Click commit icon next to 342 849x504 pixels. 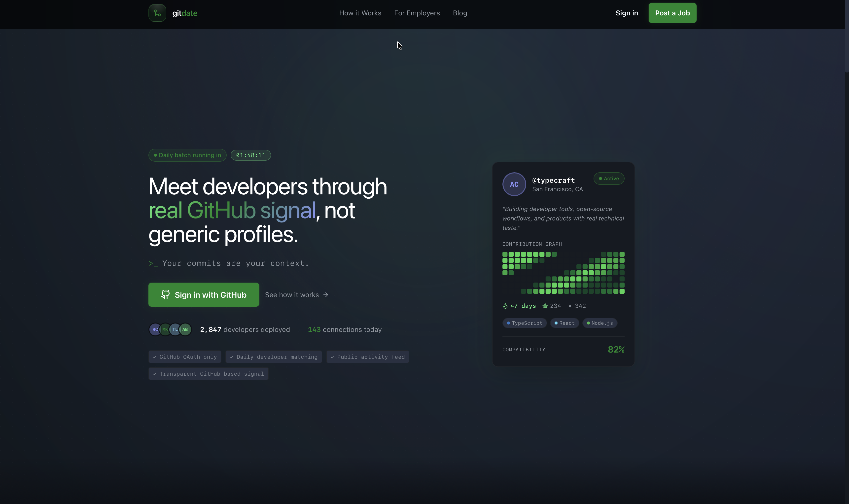(x=570, y=306)
